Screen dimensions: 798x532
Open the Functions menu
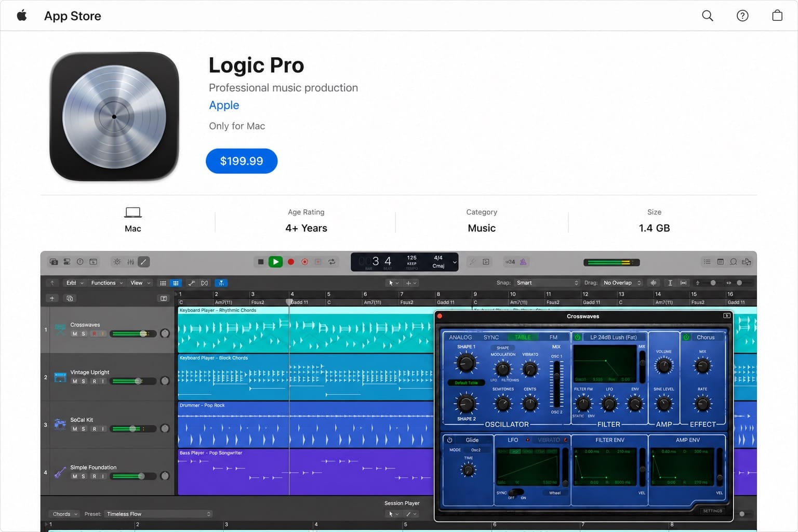point(107,283)
